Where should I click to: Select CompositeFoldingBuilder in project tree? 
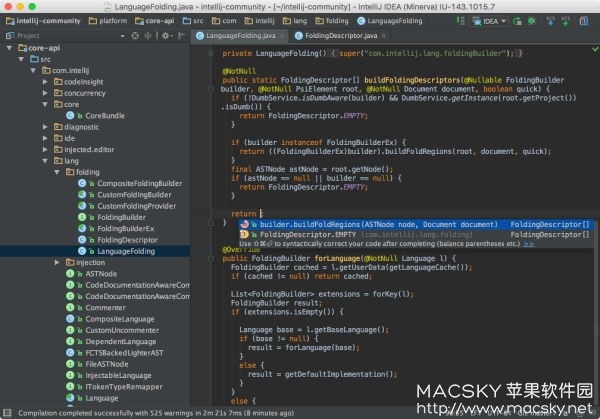pos(140,184)
